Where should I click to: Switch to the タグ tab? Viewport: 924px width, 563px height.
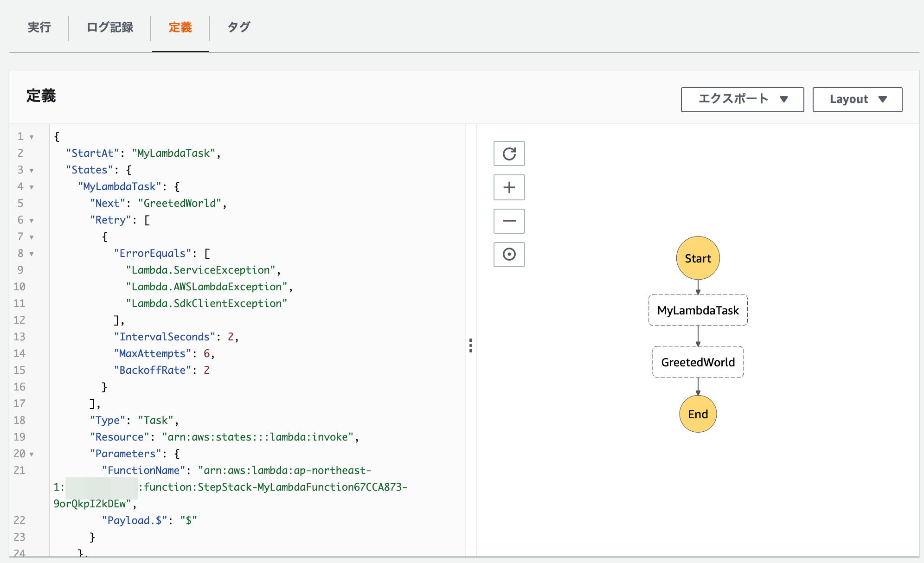238,27
